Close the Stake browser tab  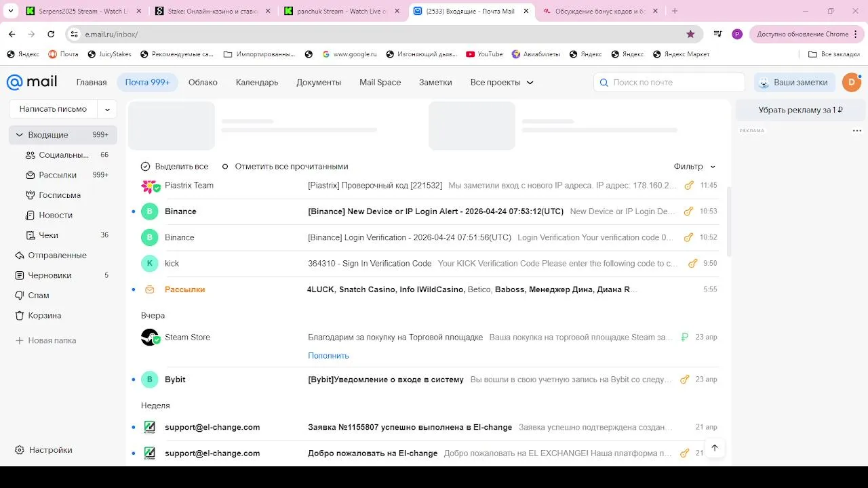(x=267, y=11)
